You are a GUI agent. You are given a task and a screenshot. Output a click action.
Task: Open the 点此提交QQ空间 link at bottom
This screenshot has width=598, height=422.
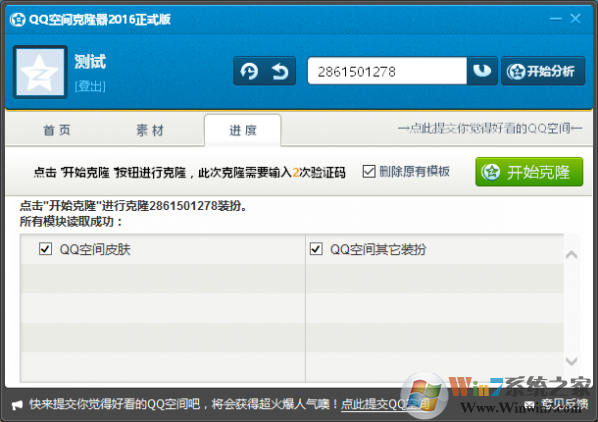[385, 404]
